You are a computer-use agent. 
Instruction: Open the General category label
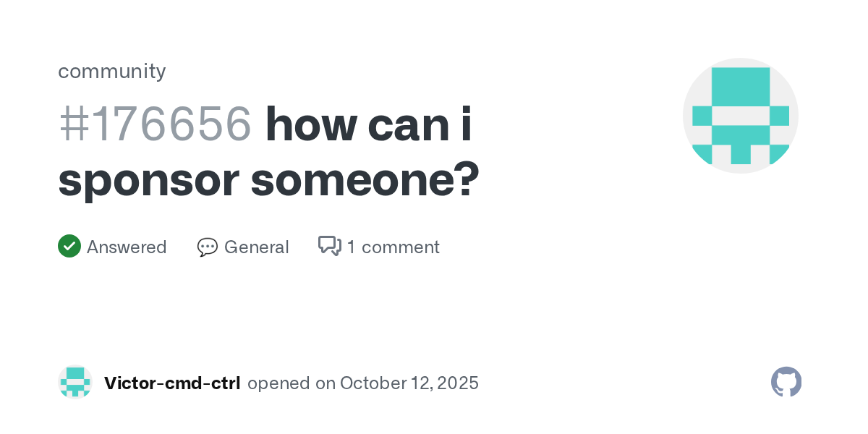257,247
